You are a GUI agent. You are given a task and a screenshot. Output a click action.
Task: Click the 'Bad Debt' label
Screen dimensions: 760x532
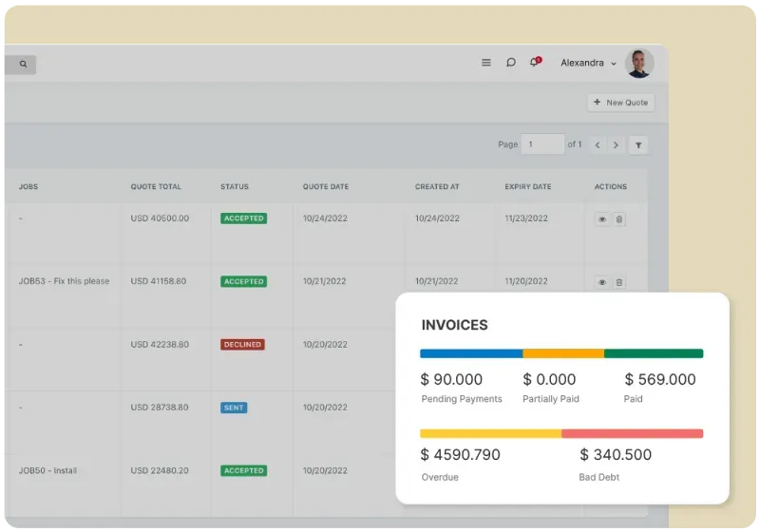(x=599, y=477)
